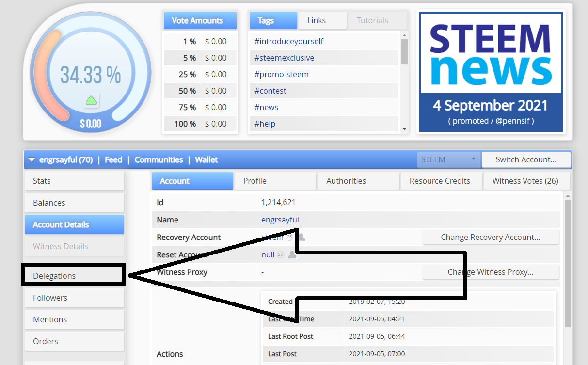
Task: Click the engrsayful (70) account name
Action: [65, 159]
